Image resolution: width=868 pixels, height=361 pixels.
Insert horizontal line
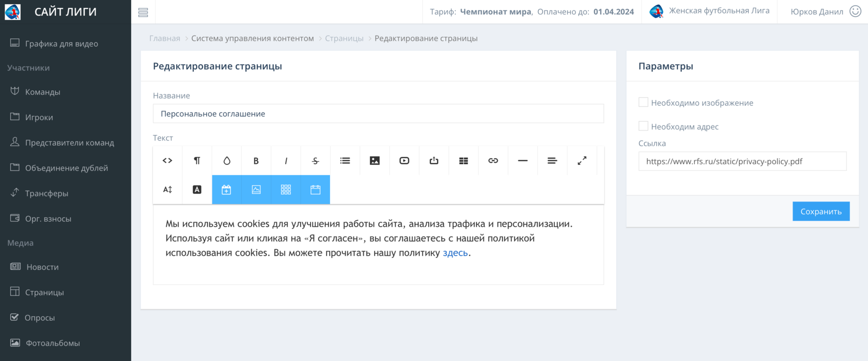[x=523, y=161]
